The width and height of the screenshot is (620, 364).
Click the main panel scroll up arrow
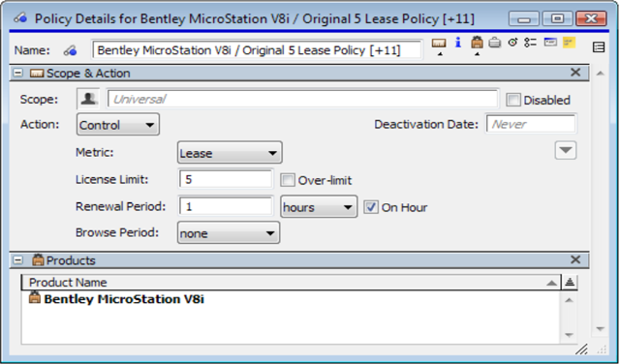click(601, 74)
